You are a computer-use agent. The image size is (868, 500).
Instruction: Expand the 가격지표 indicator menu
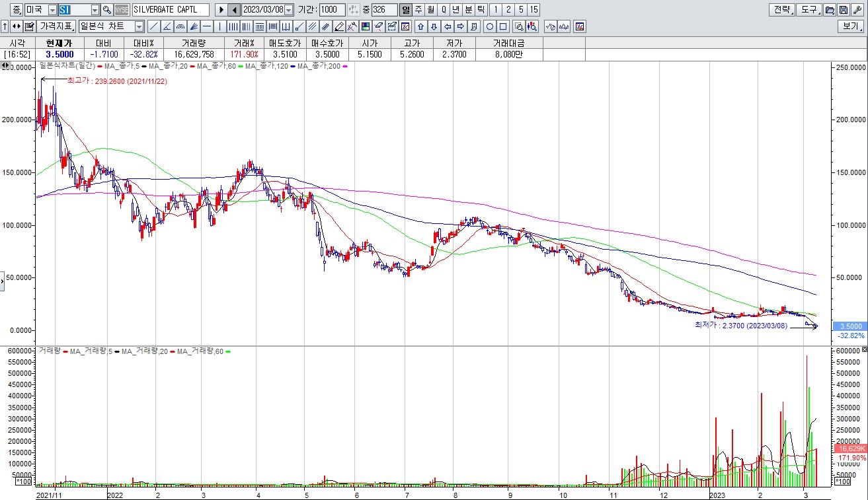tap(56, 26)
